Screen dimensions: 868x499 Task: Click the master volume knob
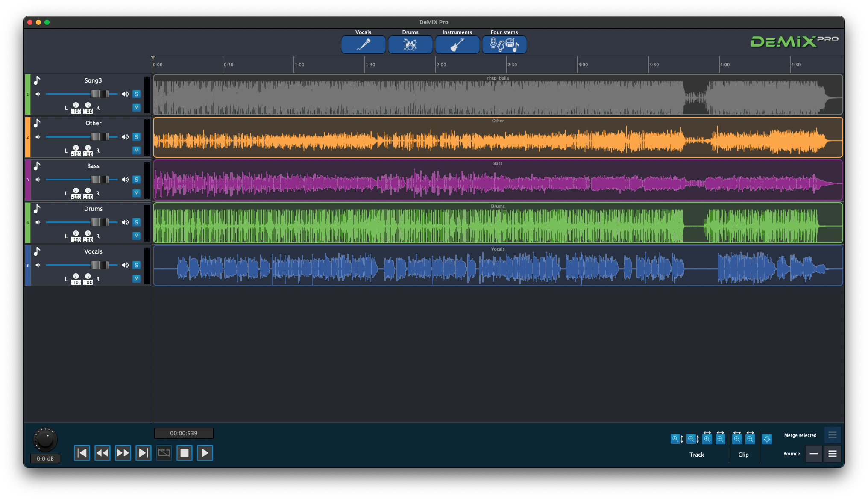(x=45, y=440)
